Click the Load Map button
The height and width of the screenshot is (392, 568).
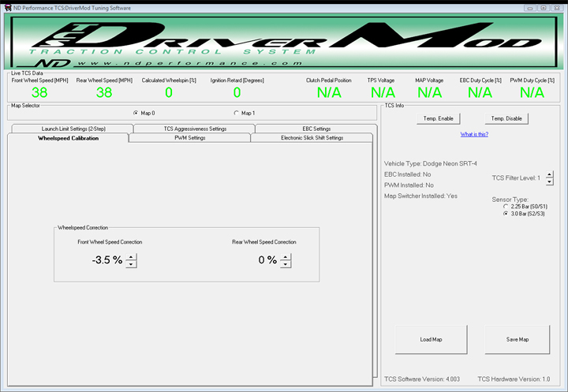point(431,339)
